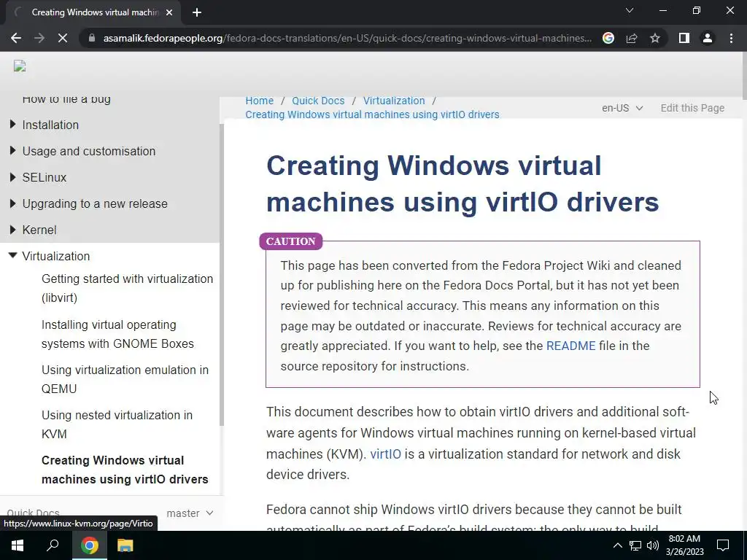Expand Upgrading to a new release
The image size is (747, 560).
click(13, 203)
